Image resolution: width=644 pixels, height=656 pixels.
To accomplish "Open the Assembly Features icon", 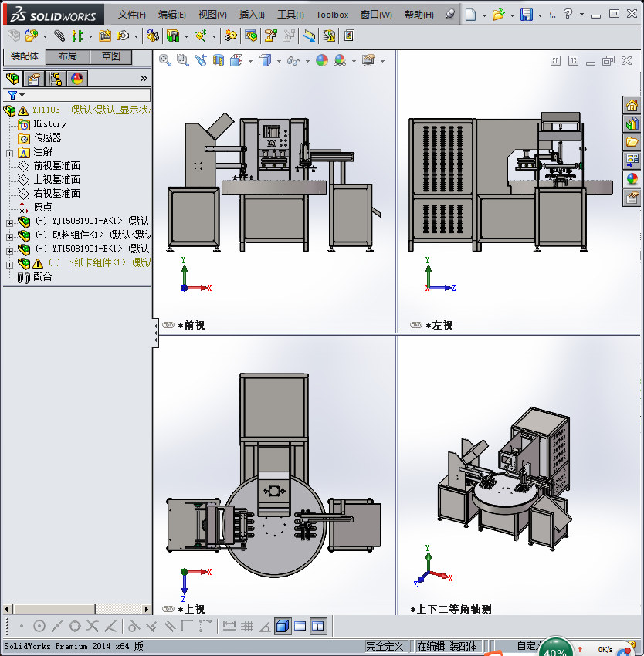I will coord(173,36).
